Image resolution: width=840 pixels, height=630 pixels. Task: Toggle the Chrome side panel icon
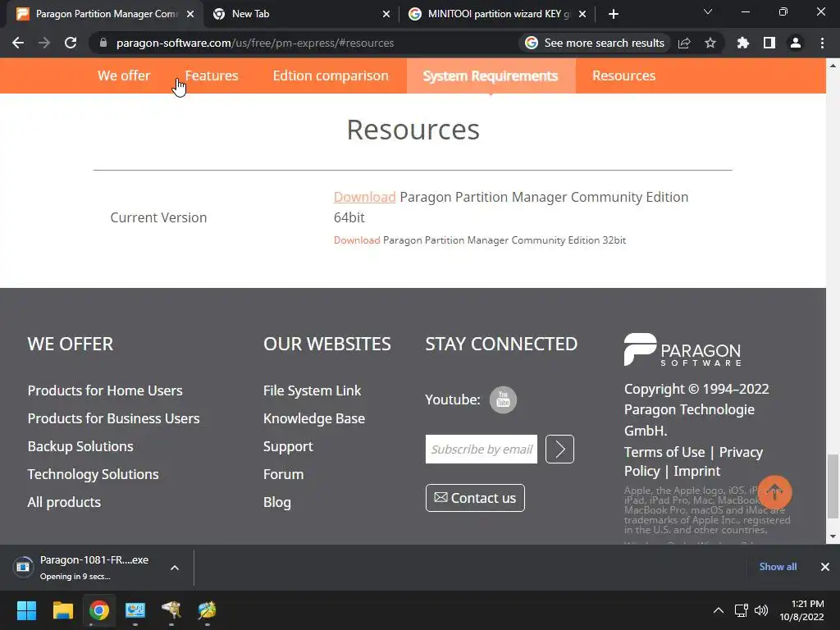click(769, 43)
